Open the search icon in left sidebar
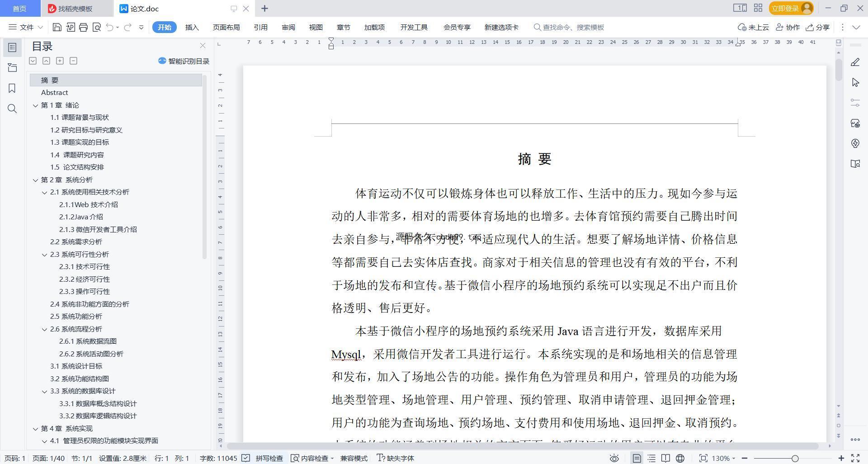 (12, 109)
